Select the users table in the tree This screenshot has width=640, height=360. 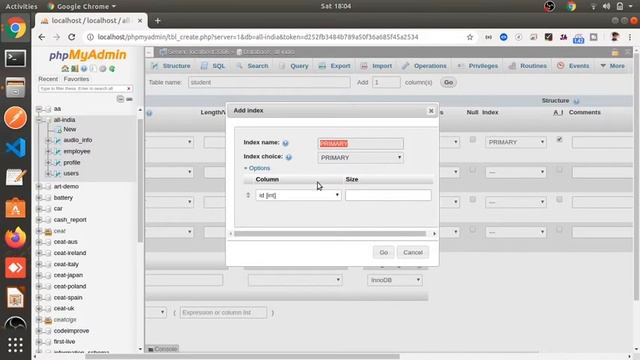tap(71, 173)
